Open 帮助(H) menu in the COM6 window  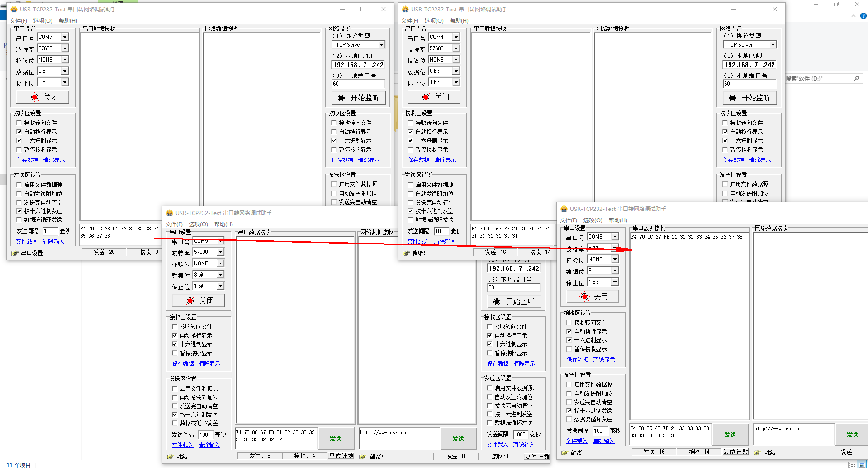617,220
